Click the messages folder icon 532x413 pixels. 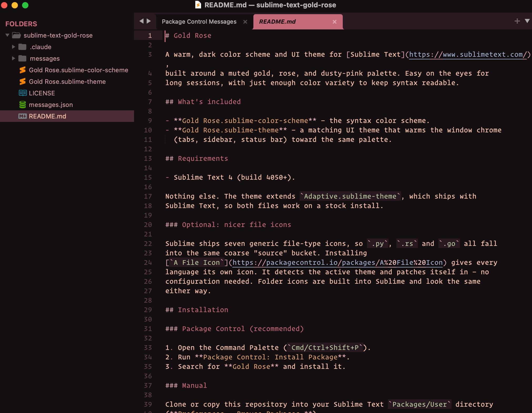click(22, 58)
